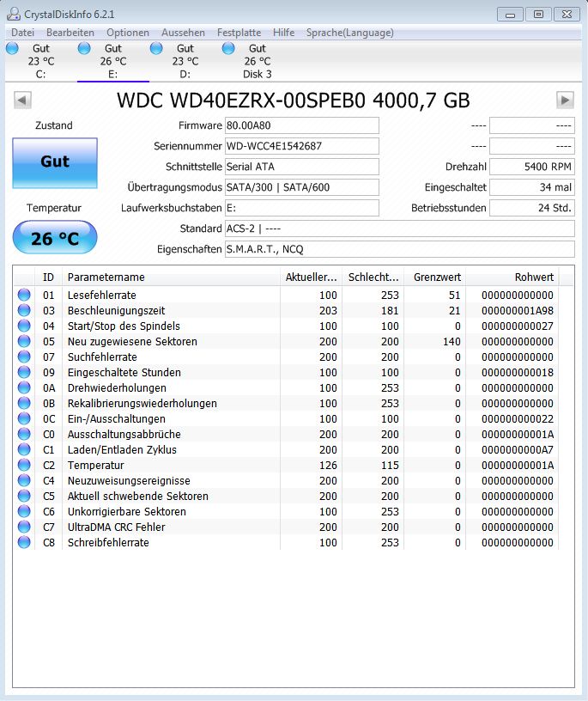The width and height of the screenshot is (588, 701).
Task: Open the Datei menu
Action: pos(22,33)
